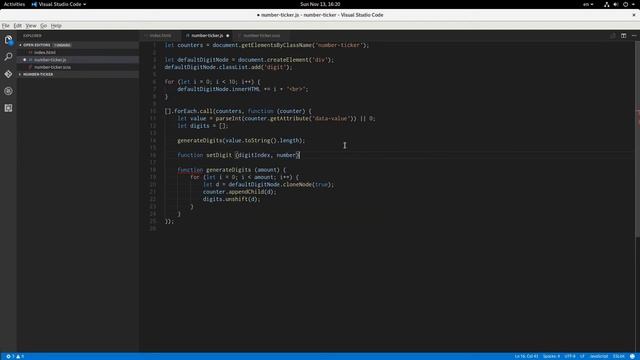Open the File menu

[x=6, y=25]
